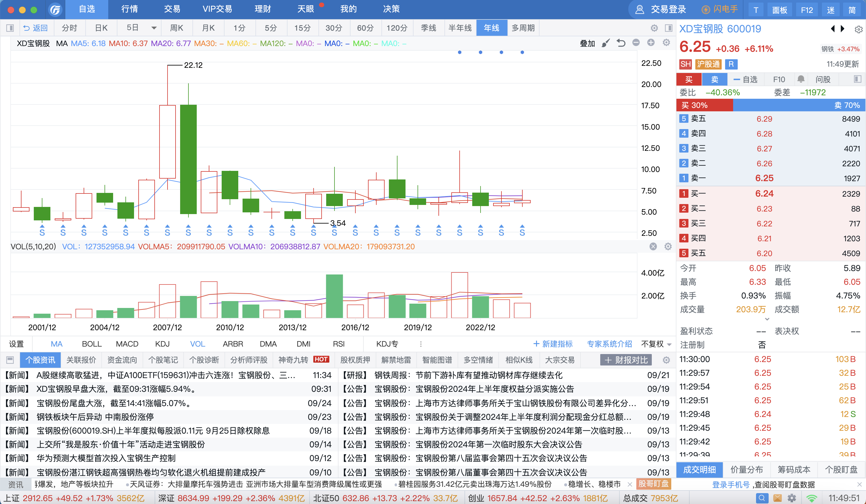This screenshot has height=504, width=866.
Task: Switch to 年线 yearly chart tab
Action: (x=491, y=28)
